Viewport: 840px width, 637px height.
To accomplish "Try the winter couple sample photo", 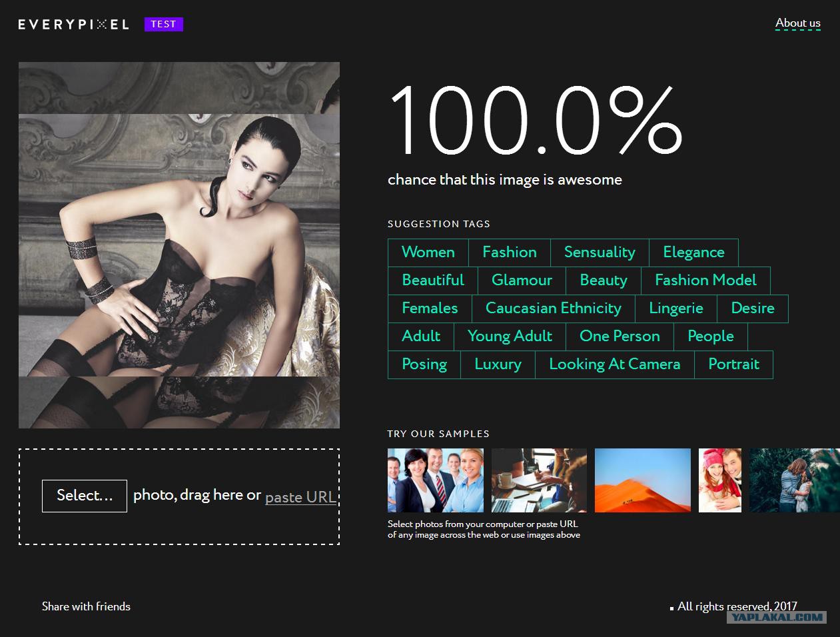I will pos(720,480).
